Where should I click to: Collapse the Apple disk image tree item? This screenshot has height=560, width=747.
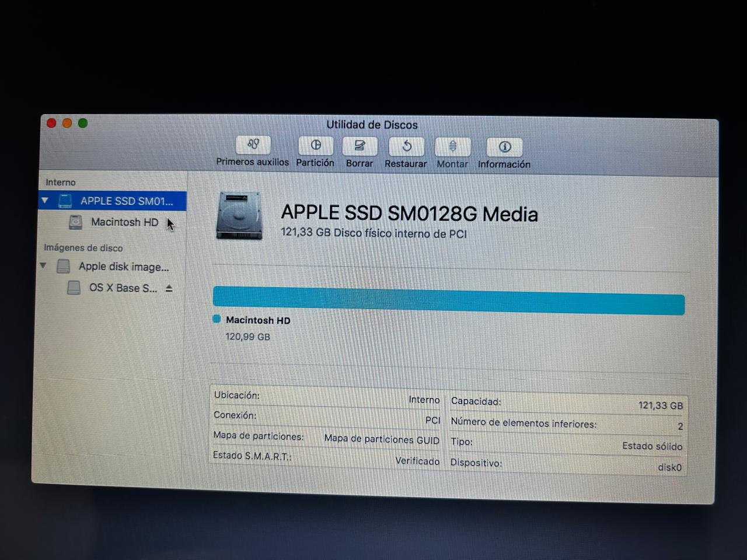(x=43, y=266)
